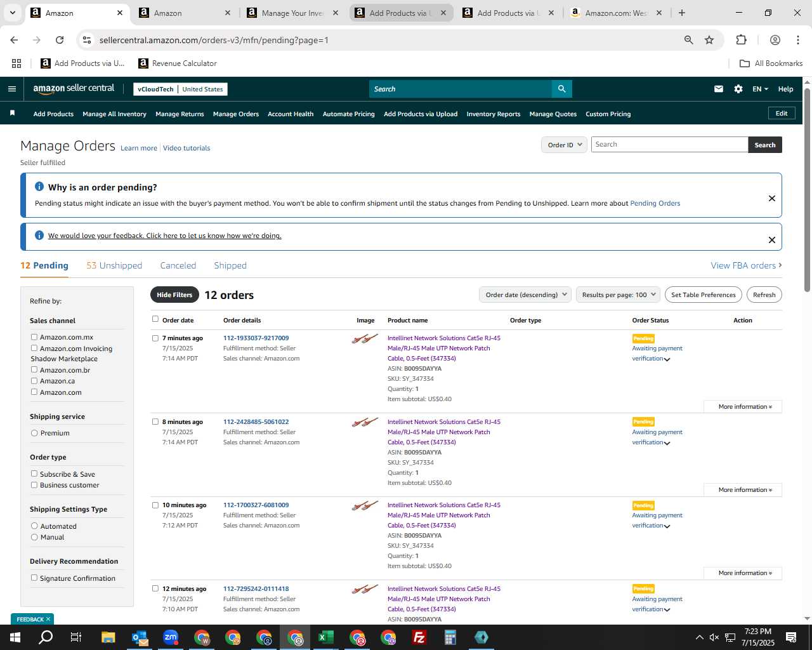Viewport: 812px width, 650px height.
Task: Switch to the 53 Unshipped tab
Action: (x=114, y=265)
